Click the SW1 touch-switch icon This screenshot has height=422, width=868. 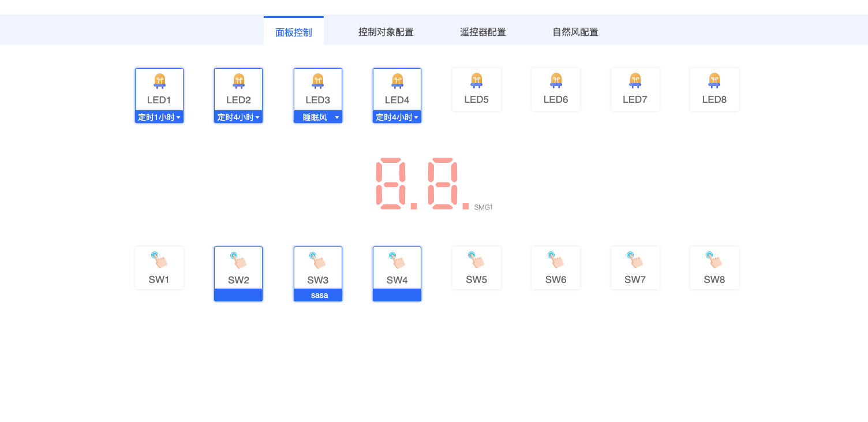(159, 260)
